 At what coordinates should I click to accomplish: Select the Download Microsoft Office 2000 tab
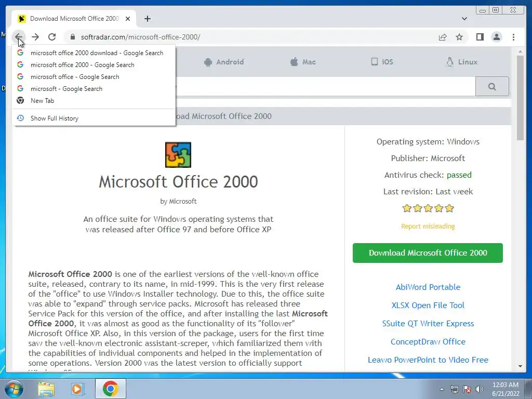[x=74, y=19]
